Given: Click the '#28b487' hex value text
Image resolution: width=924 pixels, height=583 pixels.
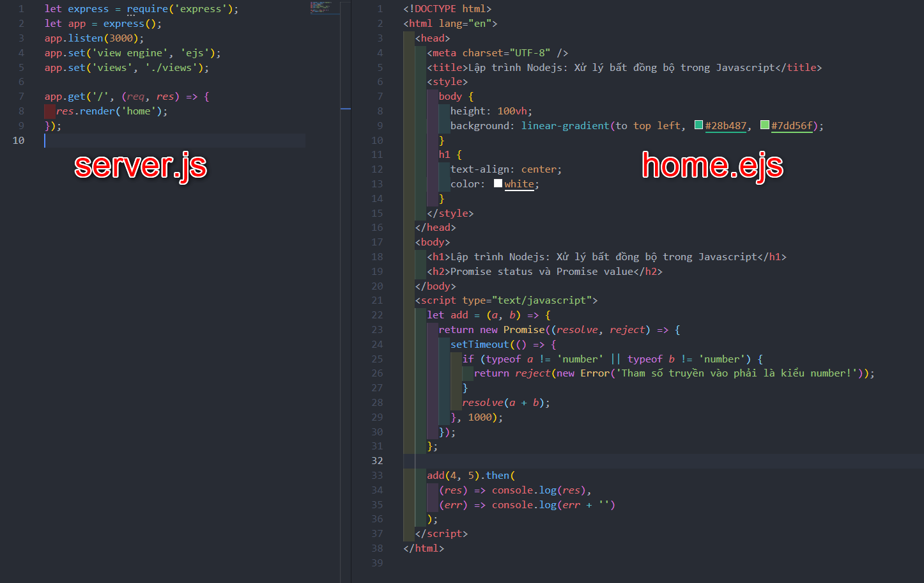Looking at the screenshot, I should click(x=726, y=126).
